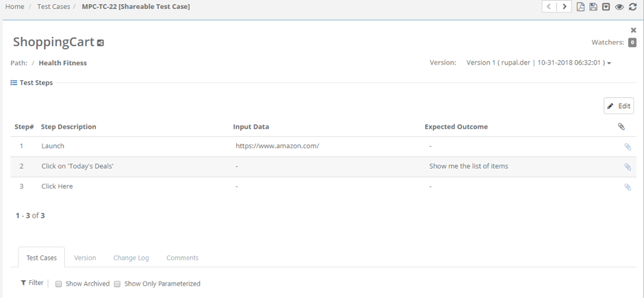Open the boxed down-arrow menu in top bar
The width and height of the screenshot is (644, 298).
point(606,7)
